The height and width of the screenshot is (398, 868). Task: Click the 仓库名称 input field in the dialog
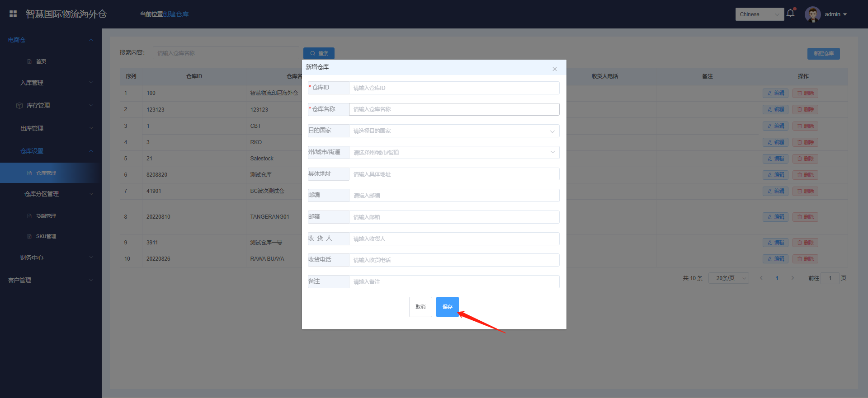[454, 109]
